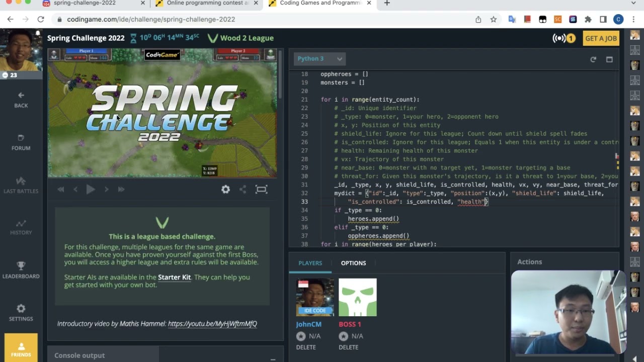
Task: Open LAST BATTLES in the sidebar
Action: [21, 185]
